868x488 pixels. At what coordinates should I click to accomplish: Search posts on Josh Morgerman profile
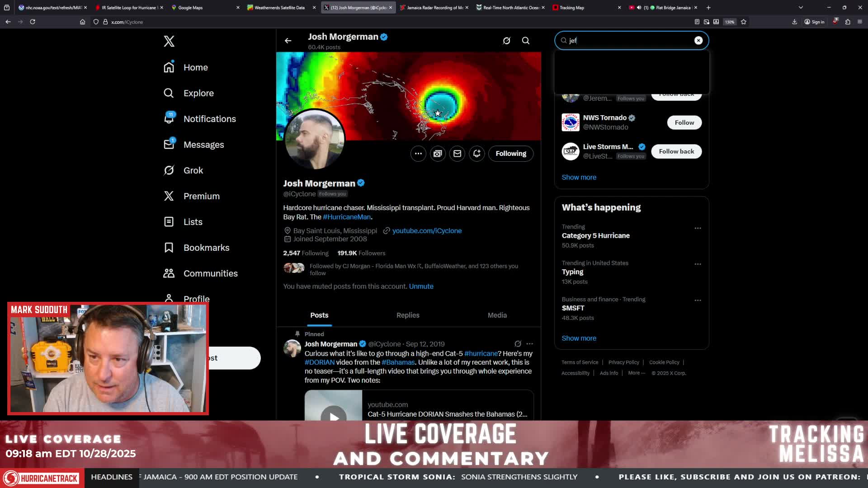(x=526, y=41)
